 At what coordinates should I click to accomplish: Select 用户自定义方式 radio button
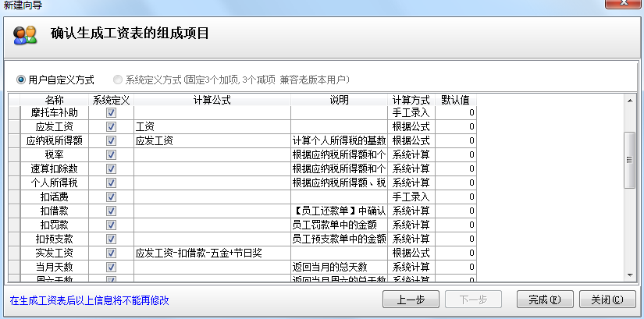[21, 80]
